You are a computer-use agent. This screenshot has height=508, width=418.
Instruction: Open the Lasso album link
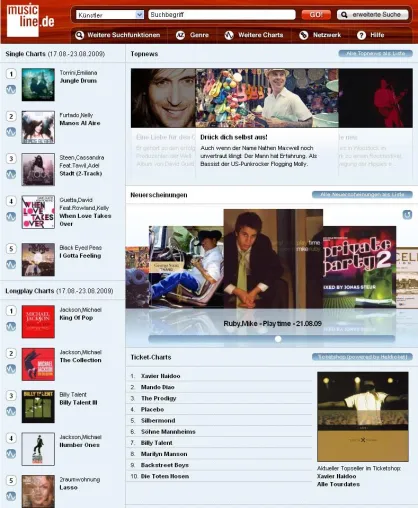(x=69, y=487)
